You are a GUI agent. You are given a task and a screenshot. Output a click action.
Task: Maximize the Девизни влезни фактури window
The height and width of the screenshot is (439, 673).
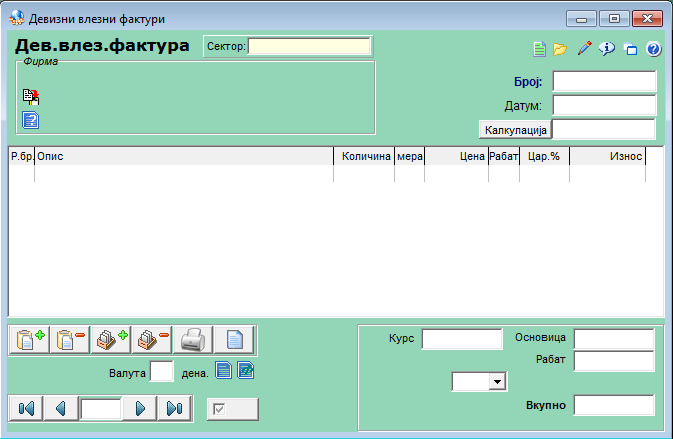tap(615, 19)
